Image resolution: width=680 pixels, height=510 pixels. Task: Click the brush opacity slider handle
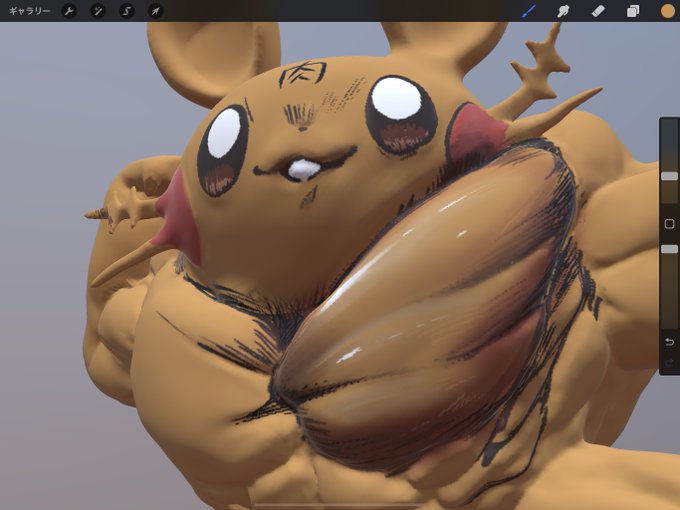click(x=669, y=248)
